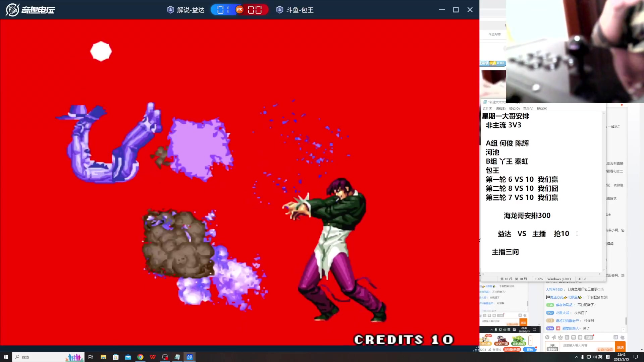Open WPS Office from the taskbar
This screenshot has width=644, height=362.
[153, 357]
